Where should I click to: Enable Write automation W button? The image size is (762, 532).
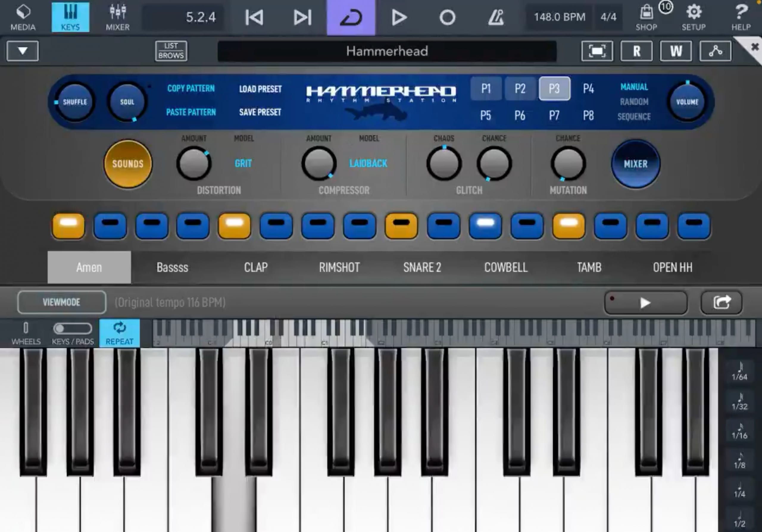pos(676,51)
